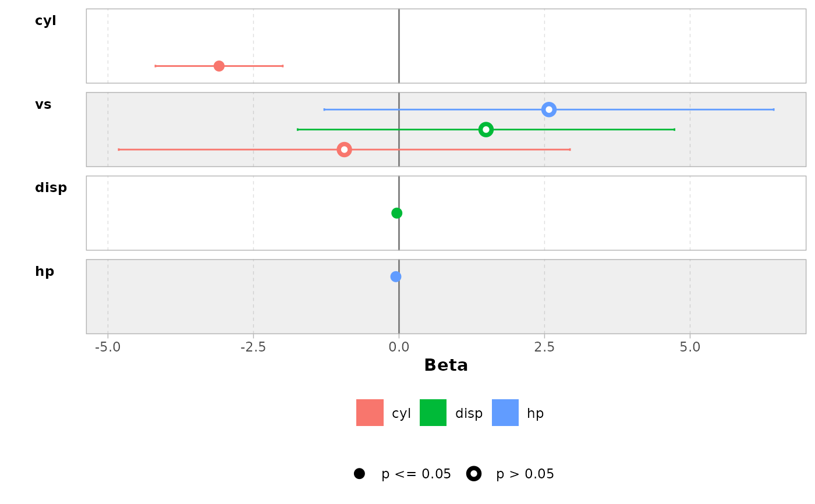Click the -5.0 axis tick label

tap(108, 347)
